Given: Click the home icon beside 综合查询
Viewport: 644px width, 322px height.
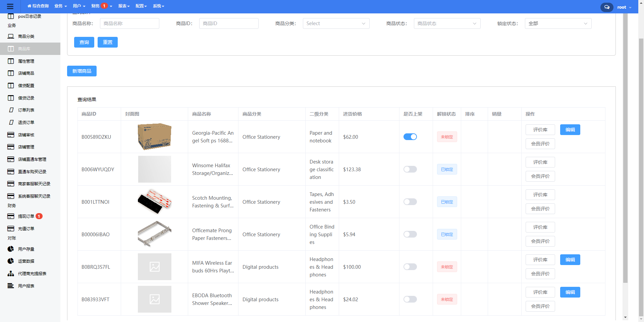Looking at the screenshot, I should 29,6.
